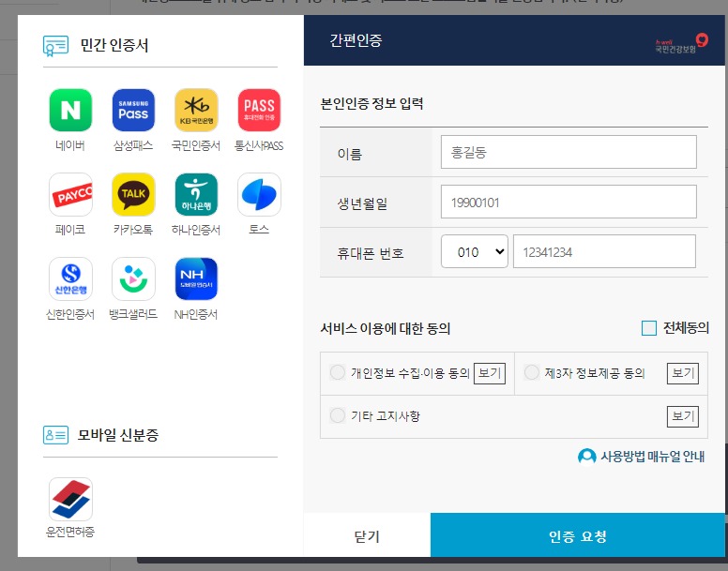Click the 닫기 close button
Image resolution: width=728 pixels, height=571 pixels.
pyautogui.click(x=367, y=535)
